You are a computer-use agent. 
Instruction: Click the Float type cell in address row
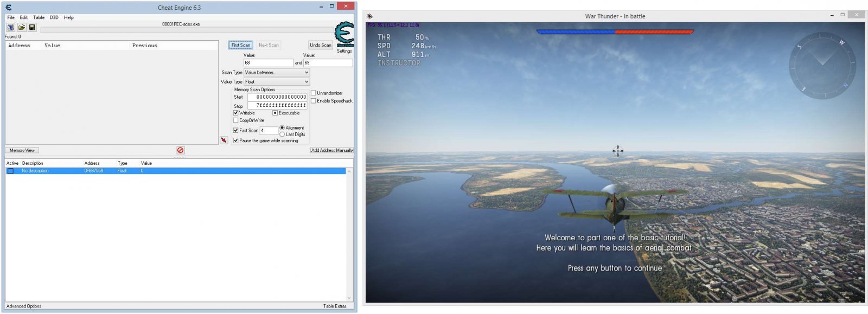point(122,171)
